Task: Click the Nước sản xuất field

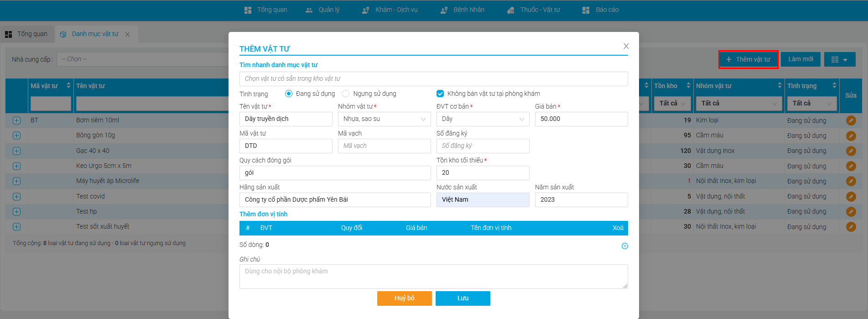Action: coord(483,200)
